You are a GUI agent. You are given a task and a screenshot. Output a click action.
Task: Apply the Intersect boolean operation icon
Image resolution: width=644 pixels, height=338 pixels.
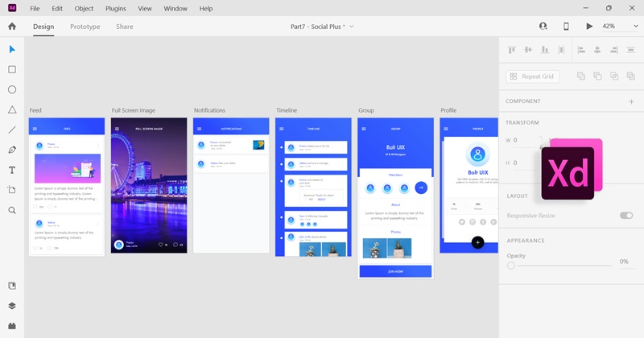[x=614, y=76]
